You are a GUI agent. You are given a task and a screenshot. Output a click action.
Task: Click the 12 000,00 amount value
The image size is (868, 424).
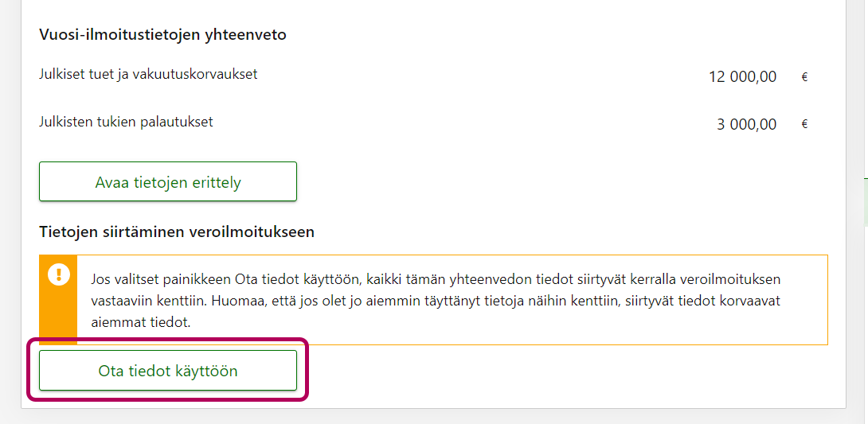(x=742, y=77)
